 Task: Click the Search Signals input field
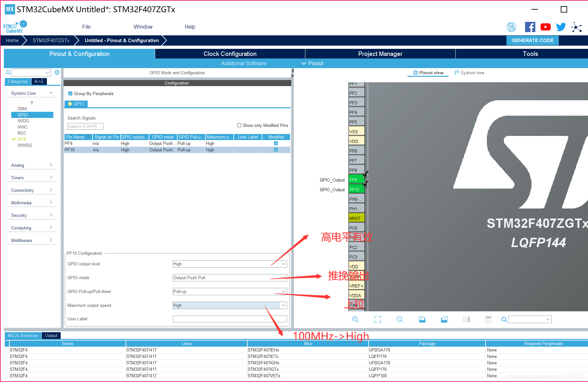(85, 126)
